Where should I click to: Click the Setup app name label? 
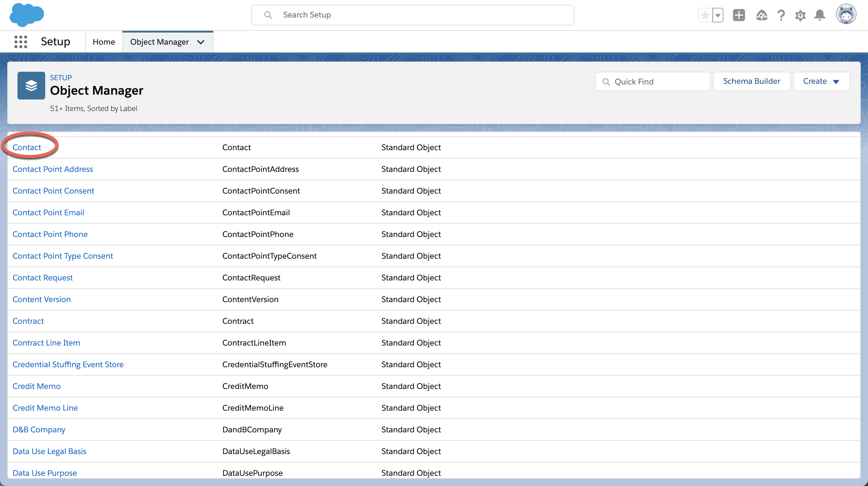click(55, 42)
